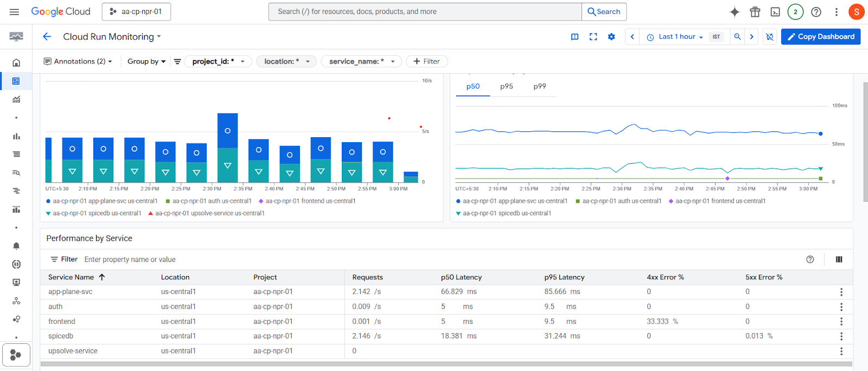868x371 pixels.
Task: Open row actions menu for frontend
Action: [841, 322]
